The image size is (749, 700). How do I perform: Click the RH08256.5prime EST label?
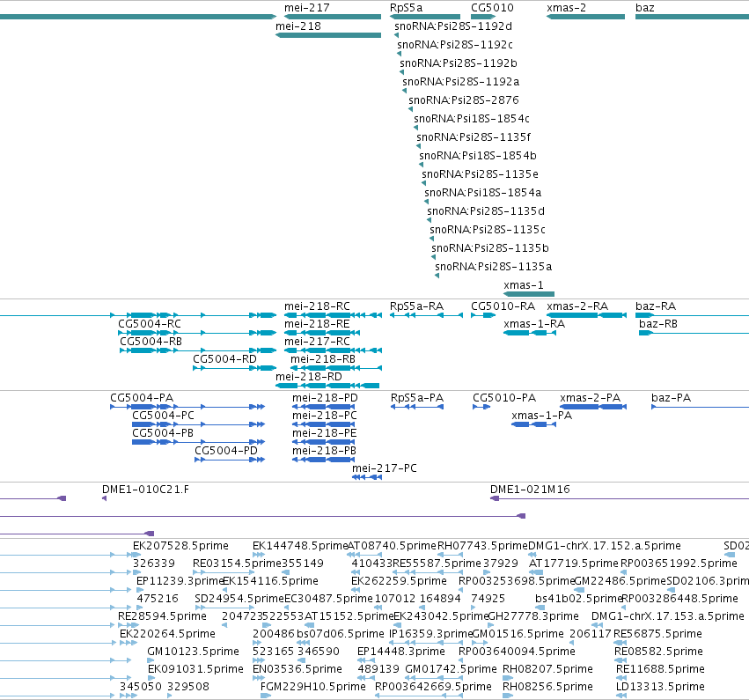[x=547, y=687]
